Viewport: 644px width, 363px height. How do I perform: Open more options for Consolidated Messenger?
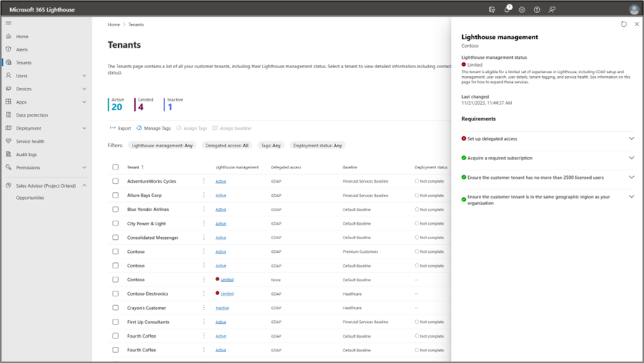pyautogui.click(x=204, y=238)
